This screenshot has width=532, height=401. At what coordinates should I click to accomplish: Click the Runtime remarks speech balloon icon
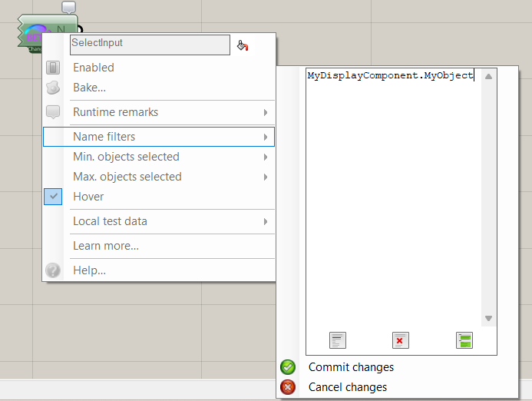(x=53, y=112)
